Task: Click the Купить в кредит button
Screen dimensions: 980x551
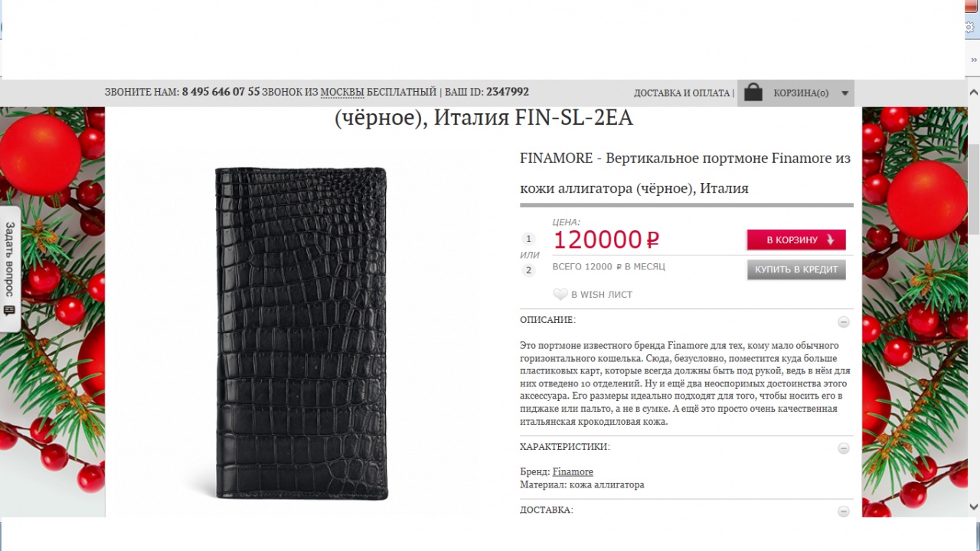Action: point(796,269)
